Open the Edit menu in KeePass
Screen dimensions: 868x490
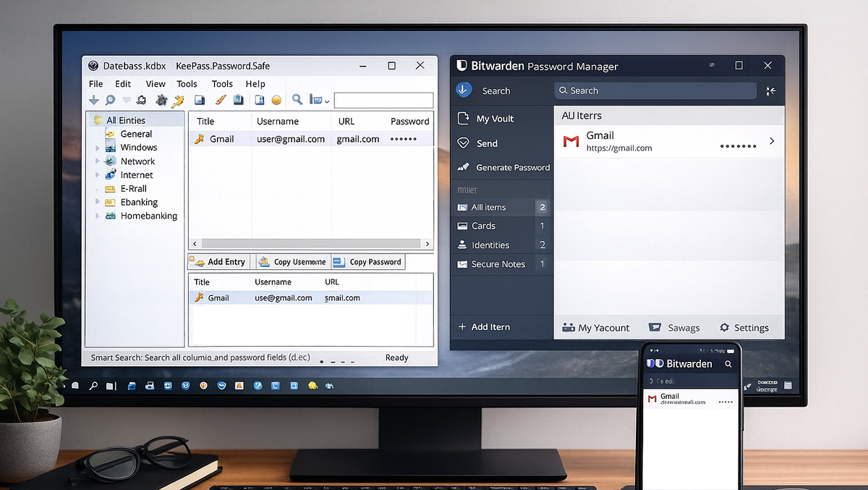(123, 84)
